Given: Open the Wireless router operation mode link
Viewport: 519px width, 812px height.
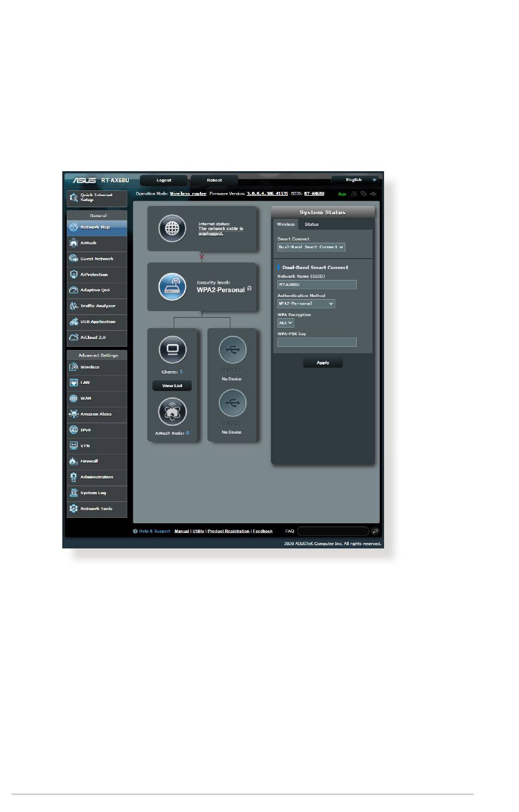Looking at the screenshot, I should click(188, 194).
